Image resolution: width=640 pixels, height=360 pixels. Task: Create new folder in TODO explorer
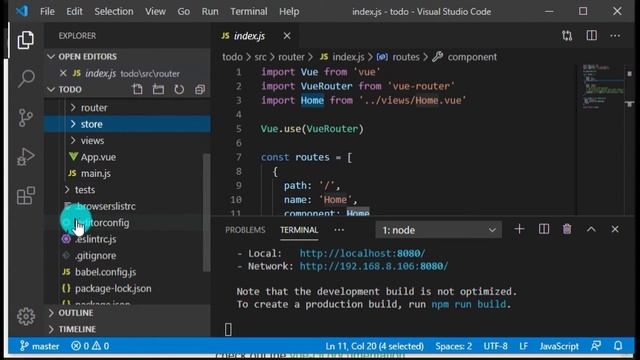coord(158,89)
